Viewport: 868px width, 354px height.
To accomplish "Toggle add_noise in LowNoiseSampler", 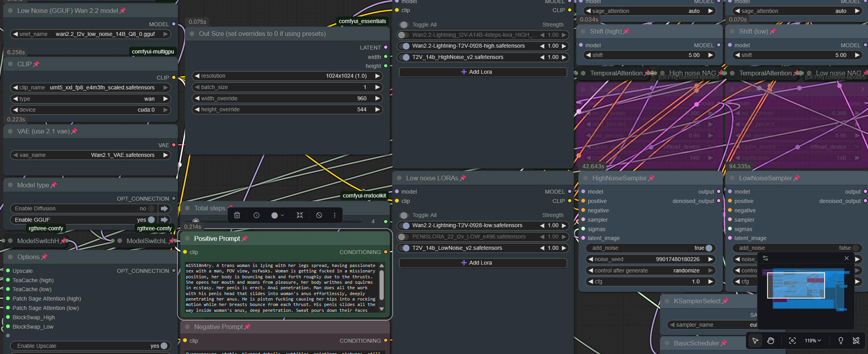I will (855, 248).
